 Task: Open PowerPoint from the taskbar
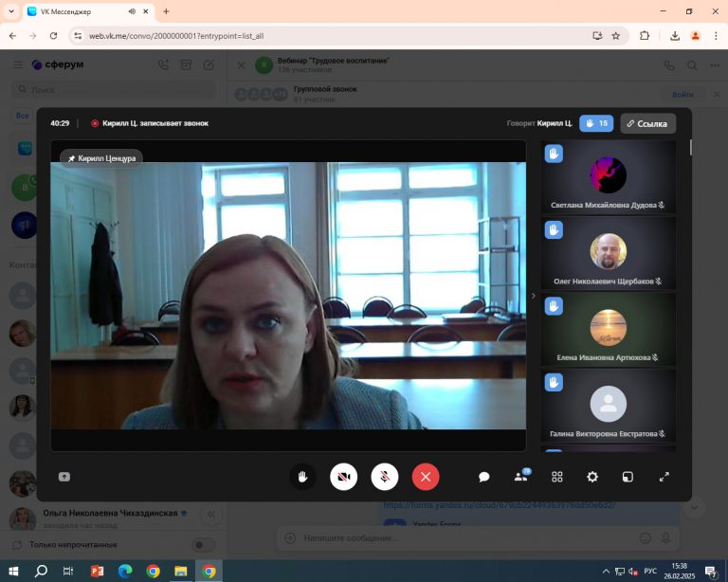point(97,571)
